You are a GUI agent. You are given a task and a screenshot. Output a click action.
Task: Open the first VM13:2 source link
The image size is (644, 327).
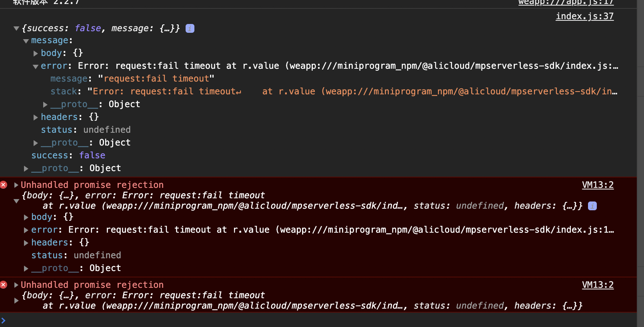[x=598, y=185]
